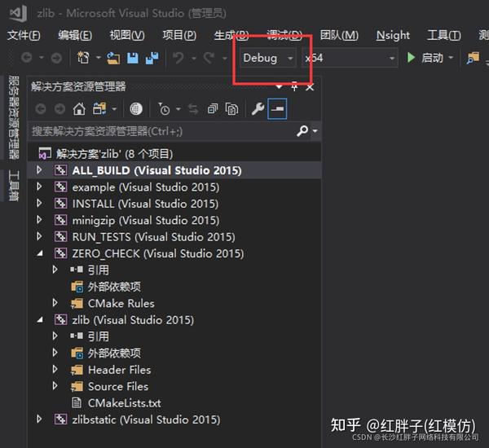The height and width of the screenshot is (448, 489).
Task: Click the Redo toolbar icon
Action: coord(209,58)
